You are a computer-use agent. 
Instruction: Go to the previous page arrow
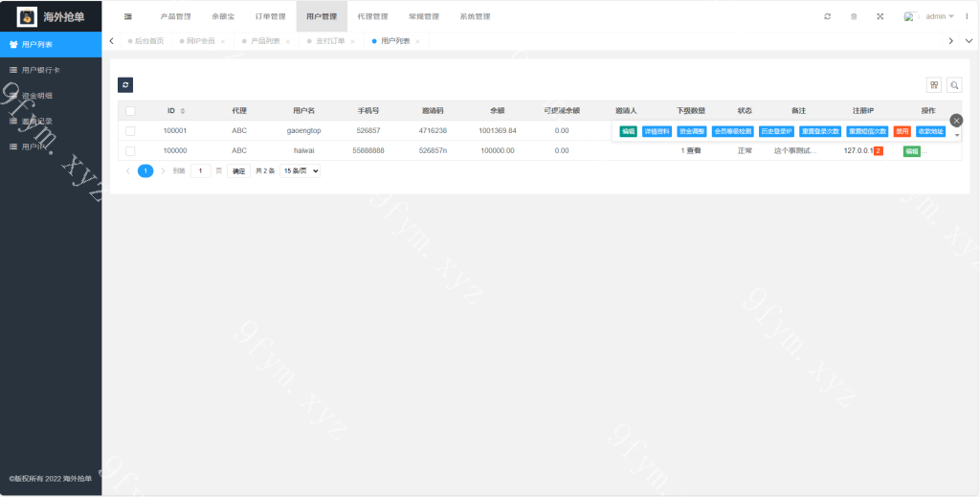click(128, 170)
